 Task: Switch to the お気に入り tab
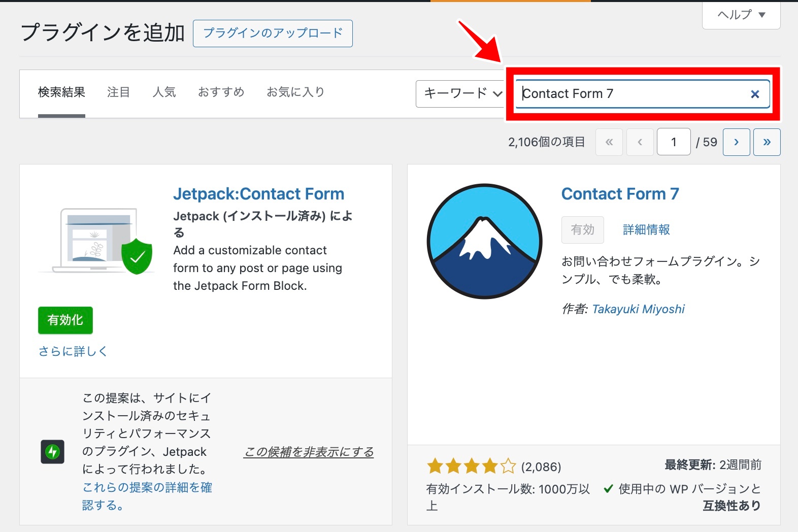click(x=295, y=92)
